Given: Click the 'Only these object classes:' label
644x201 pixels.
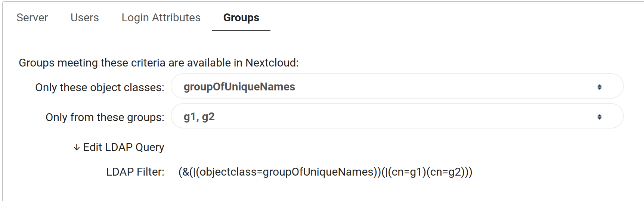Looking at the screenshot, I should (99, 87).
